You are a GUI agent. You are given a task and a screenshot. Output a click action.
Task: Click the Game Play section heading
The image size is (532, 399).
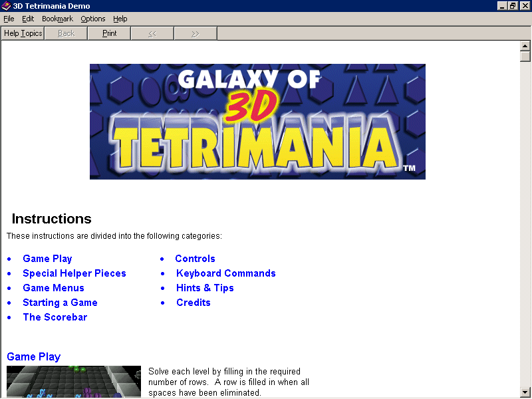tap(34, 356)
